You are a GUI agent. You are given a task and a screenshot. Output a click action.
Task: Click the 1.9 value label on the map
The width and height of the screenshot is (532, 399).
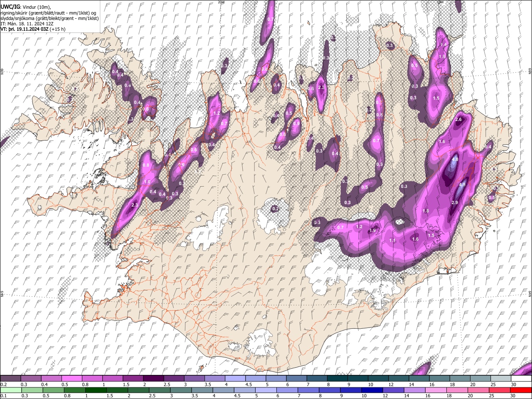373,231
